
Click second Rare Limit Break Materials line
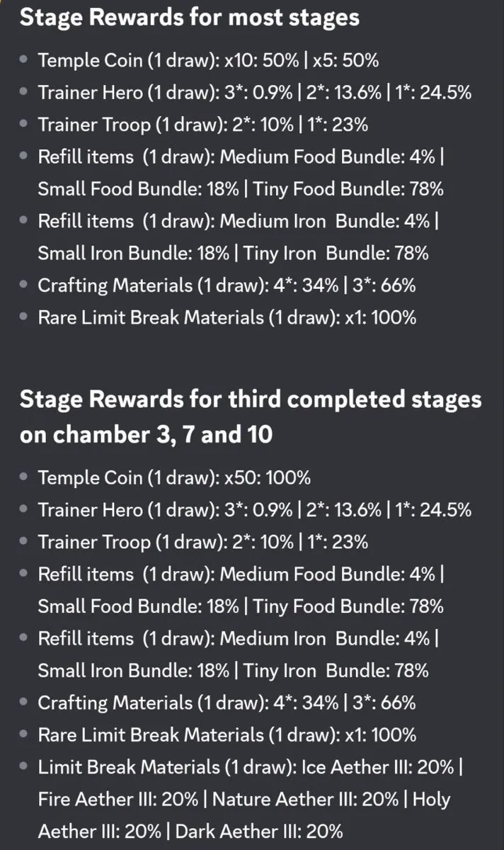[x=227, y=735]
